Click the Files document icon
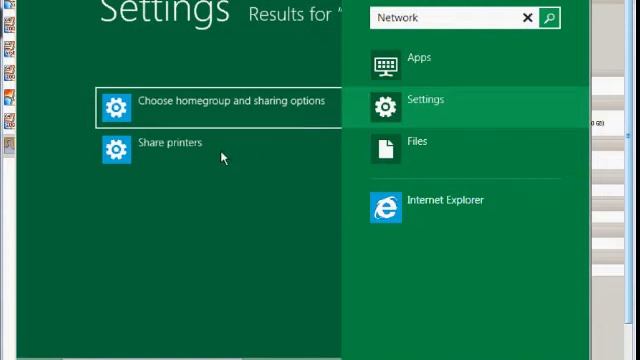This screenshot has height=360, width=640. (x=386, y=149)
